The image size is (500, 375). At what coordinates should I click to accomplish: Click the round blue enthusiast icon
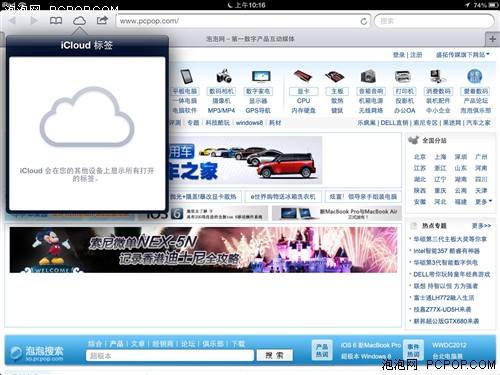(x=475, y=76)
